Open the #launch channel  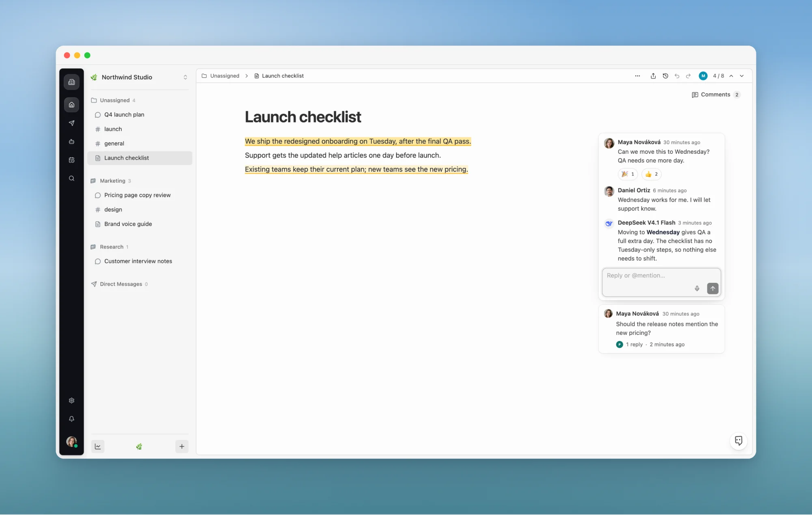click(140, 129)
